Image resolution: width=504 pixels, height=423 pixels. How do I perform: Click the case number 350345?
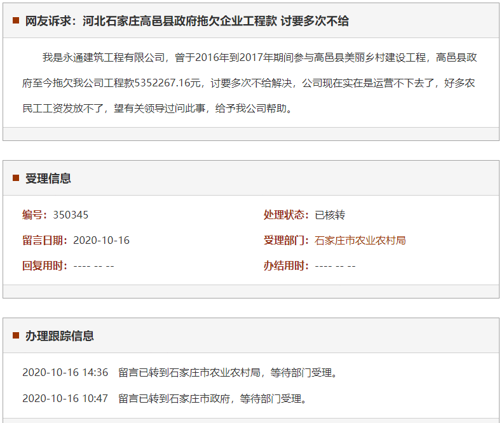[x=71, y=215]
